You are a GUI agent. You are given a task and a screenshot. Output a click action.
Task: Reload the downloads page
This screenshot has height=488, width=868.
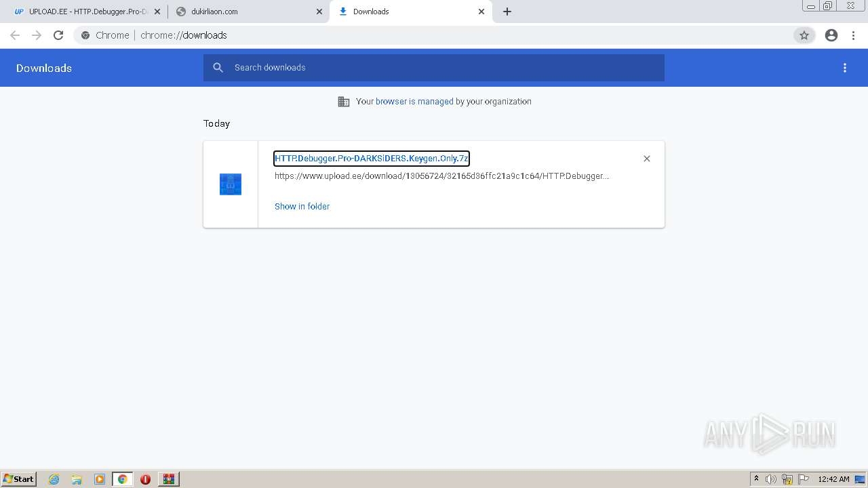58,35
